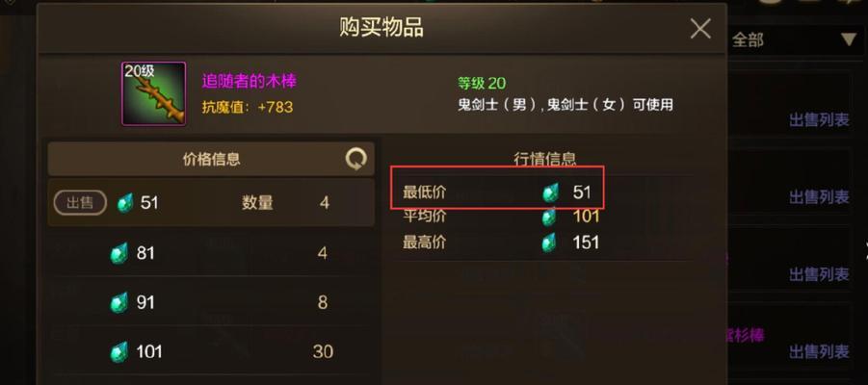Close the 购买物品 dialog
This screenshot has width=868, height=385.
700,28
